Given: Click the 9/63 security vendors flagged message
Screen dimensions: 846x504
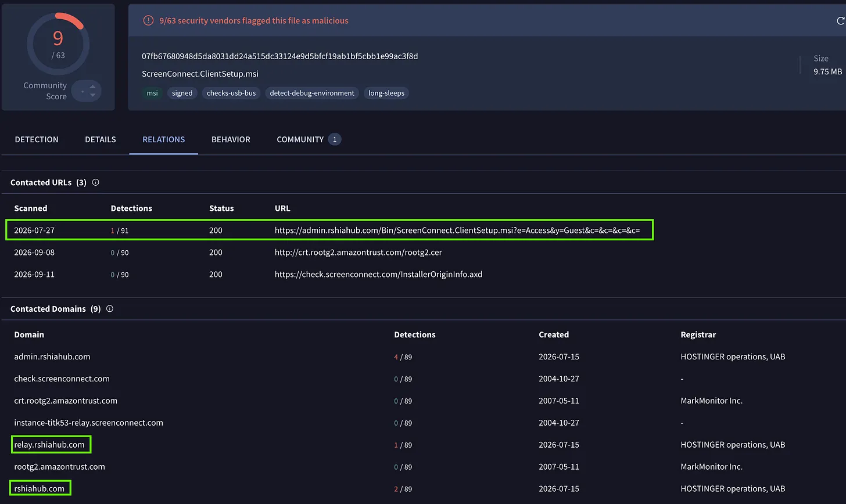Looking at the screenshot, I should pyautogui.click(x=254, y=21).
